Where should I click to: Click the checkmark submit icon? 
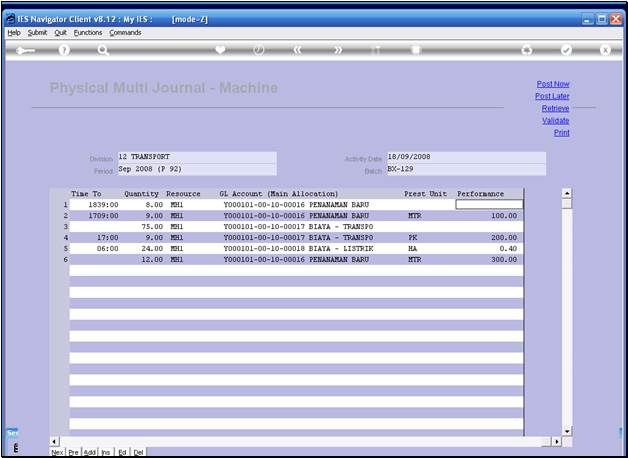[x=566, y=50]
